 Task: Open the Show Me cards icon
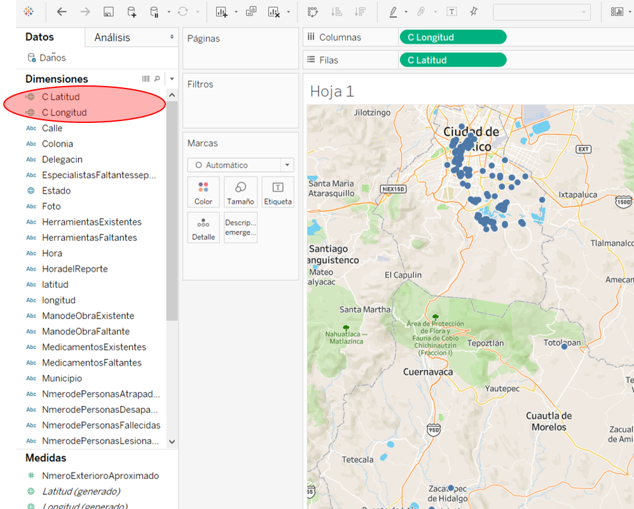[617, 12]
